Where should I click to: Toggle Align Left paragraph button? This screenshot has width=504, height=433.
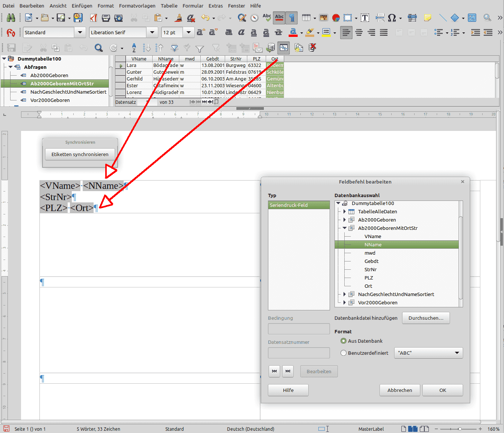pos(346,32)
